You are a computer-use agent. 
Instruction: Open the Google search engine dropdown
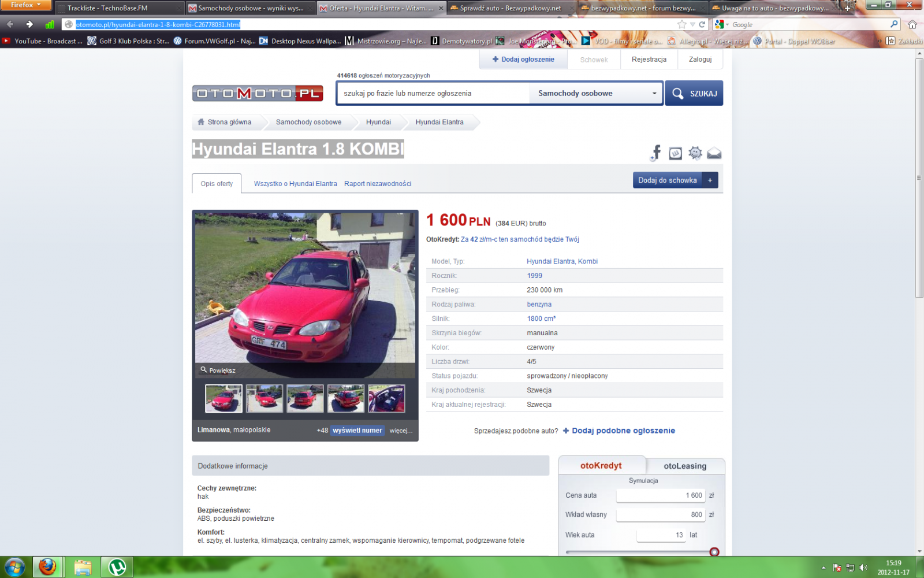click(722, 24)
